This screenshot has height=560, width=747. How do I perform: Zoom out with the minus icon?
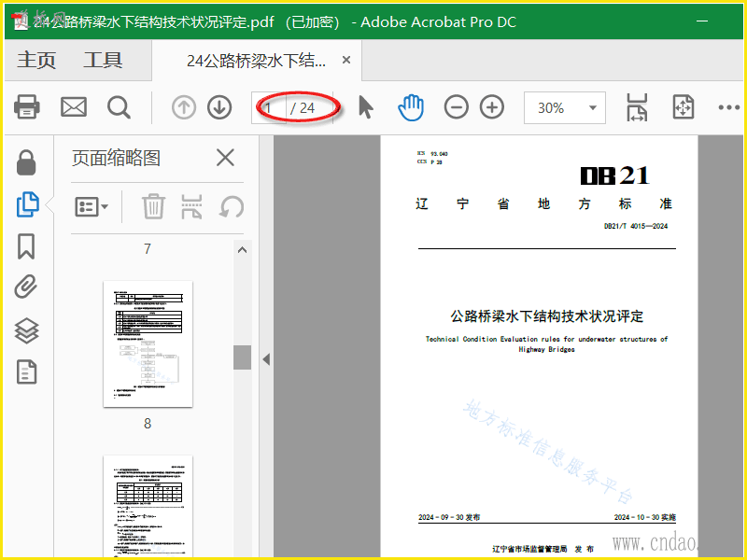456,107
